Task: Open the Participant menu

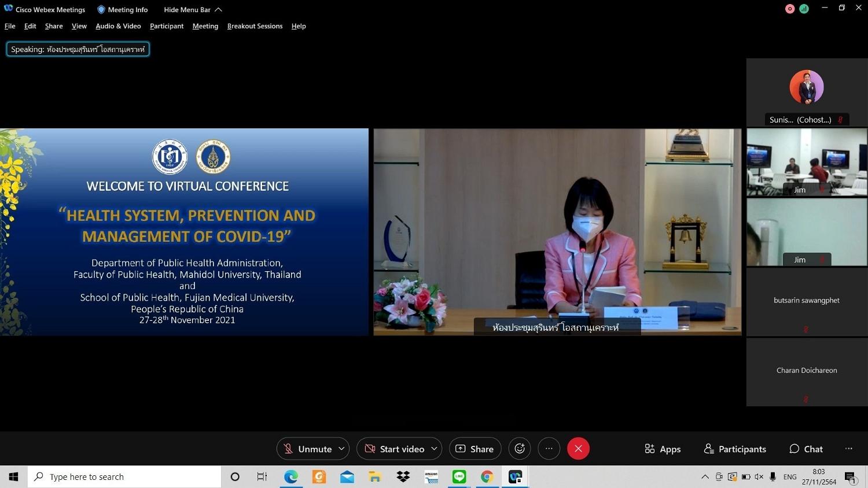Action: point(167,26)
